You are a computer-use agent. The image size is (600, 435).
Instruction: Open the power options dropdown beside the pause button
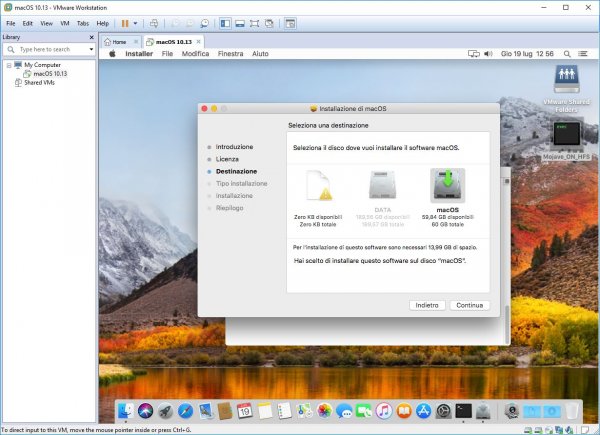click(x=135, y=23)
